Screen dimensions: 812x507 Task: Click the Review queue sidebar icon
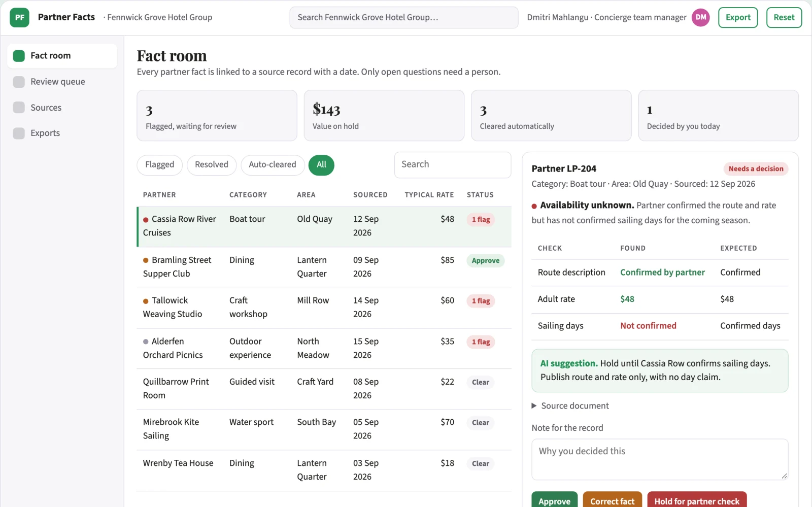click(x=19, y=82)
